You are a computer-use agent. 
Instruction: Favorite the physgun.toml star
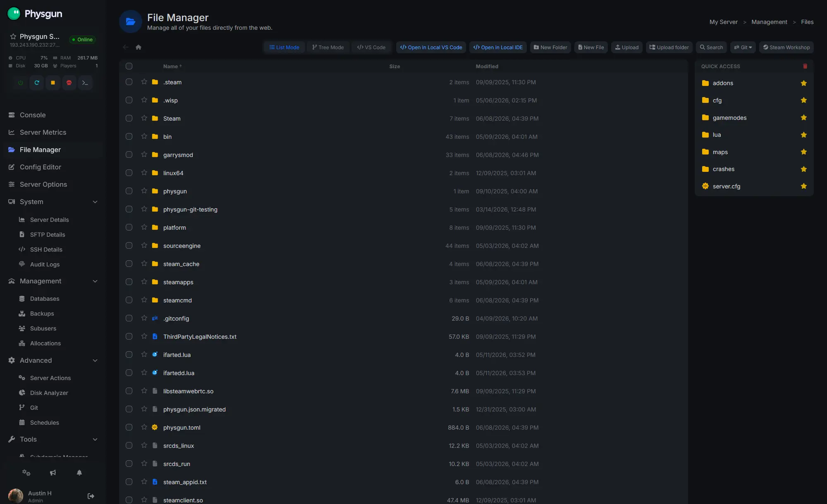click(x=144, y=427)
